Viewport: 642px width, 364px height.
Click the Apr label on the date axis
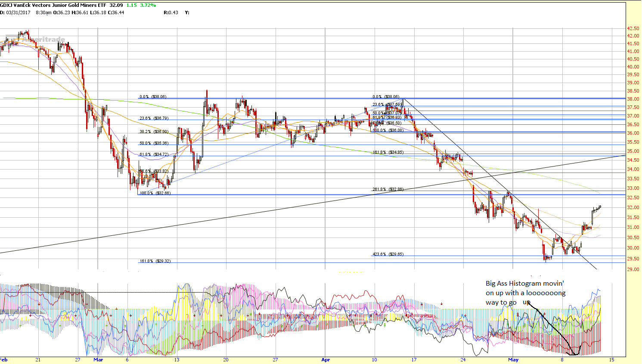(x=326, y=359)
